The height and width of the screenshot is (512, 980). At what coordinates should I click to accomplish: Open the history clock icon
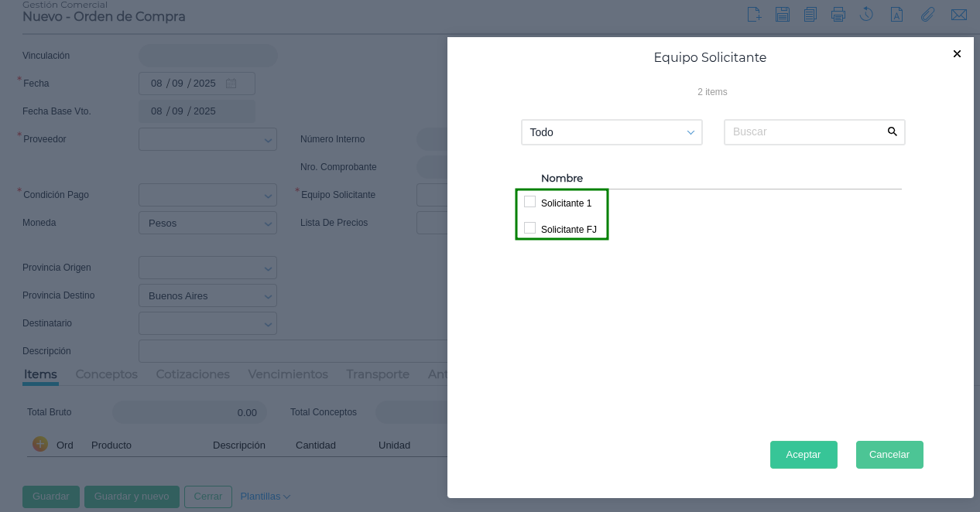(x=866, y=14)
